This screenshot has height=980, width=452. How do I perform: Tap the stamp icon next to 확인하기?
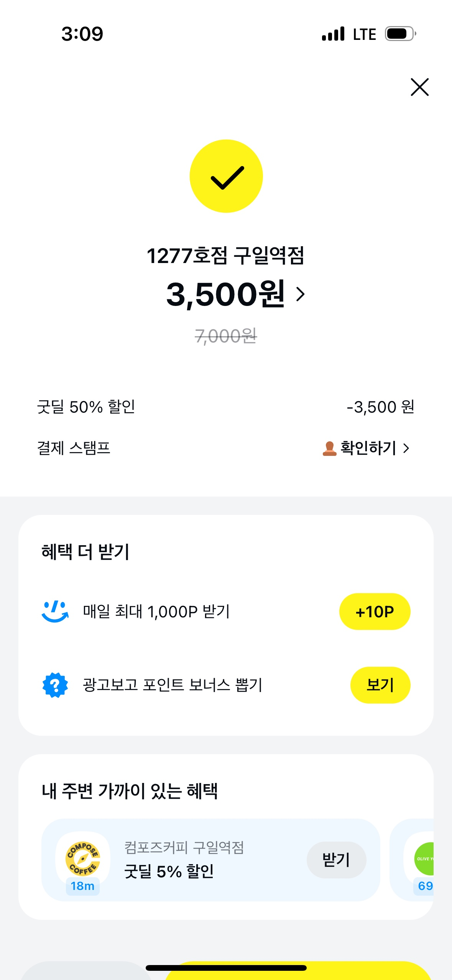coord(329,448)
